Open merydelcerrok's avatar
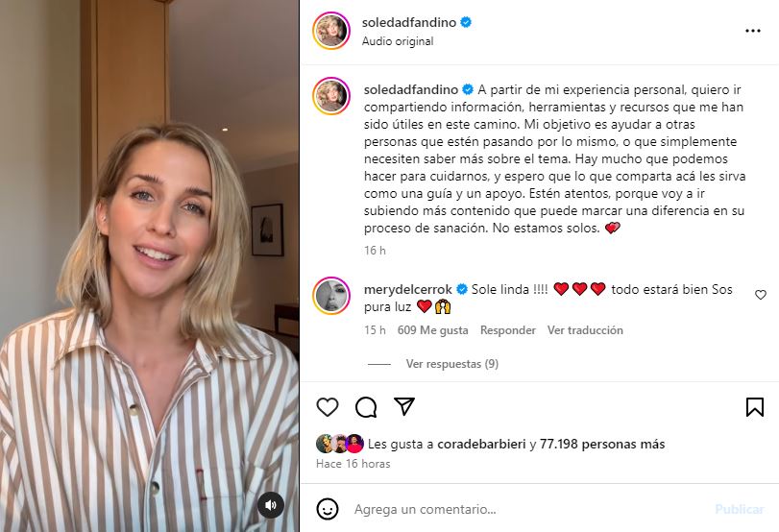 click(x=331, y=296)
